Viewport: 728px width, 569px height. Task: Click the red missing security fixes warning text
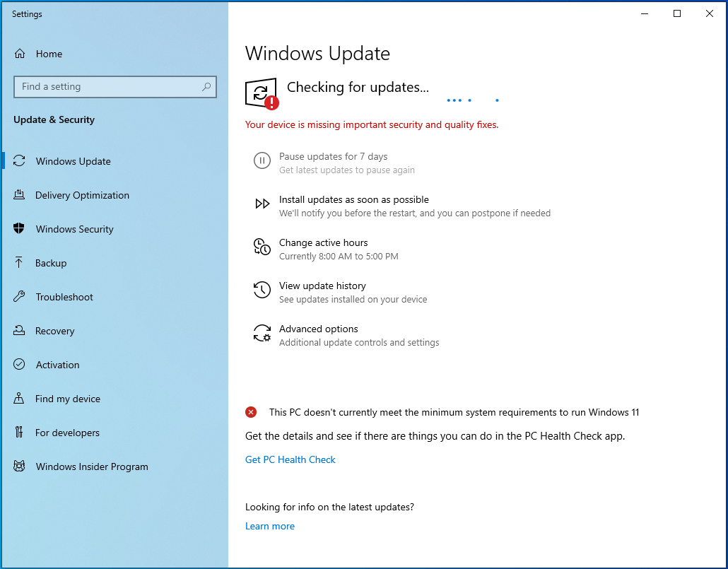coord(372,124)
